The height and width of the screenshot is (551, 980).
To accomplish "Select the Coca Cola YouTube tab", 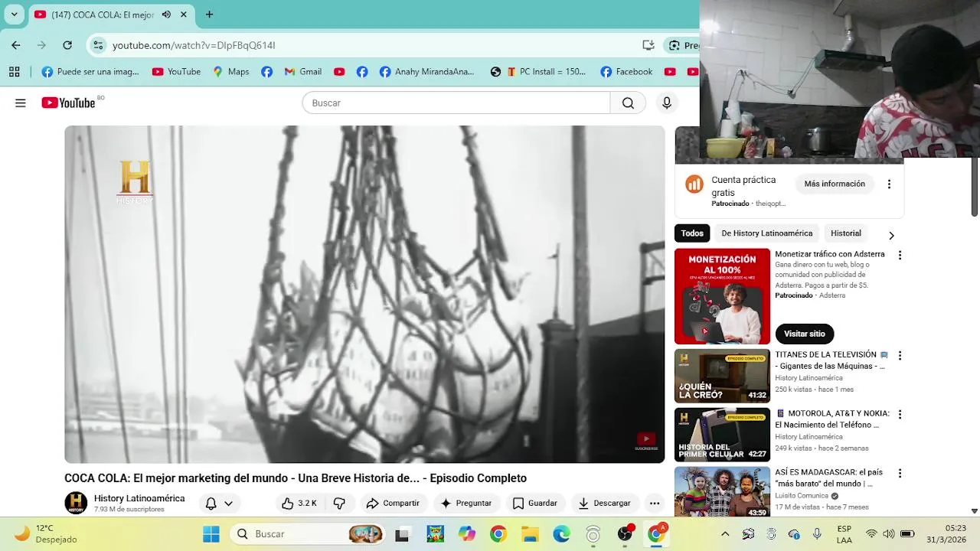I will click(x=112, y=15).
